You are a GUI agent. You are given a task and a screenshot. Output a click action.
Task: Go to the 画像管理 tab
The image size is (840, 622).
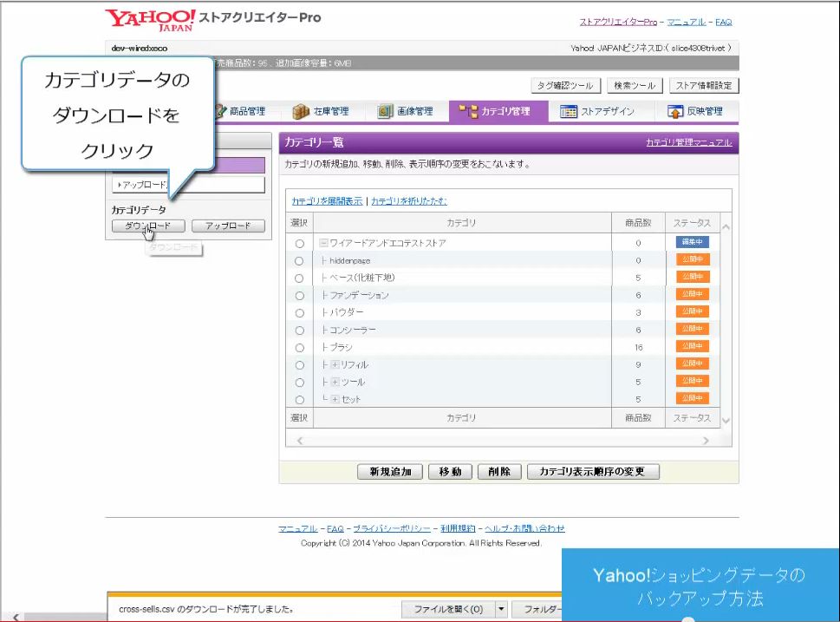click(x=406, y=112)
